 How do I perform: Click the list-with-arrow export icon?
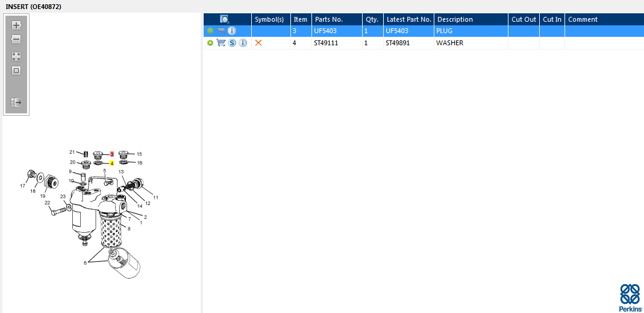point(16,103)
